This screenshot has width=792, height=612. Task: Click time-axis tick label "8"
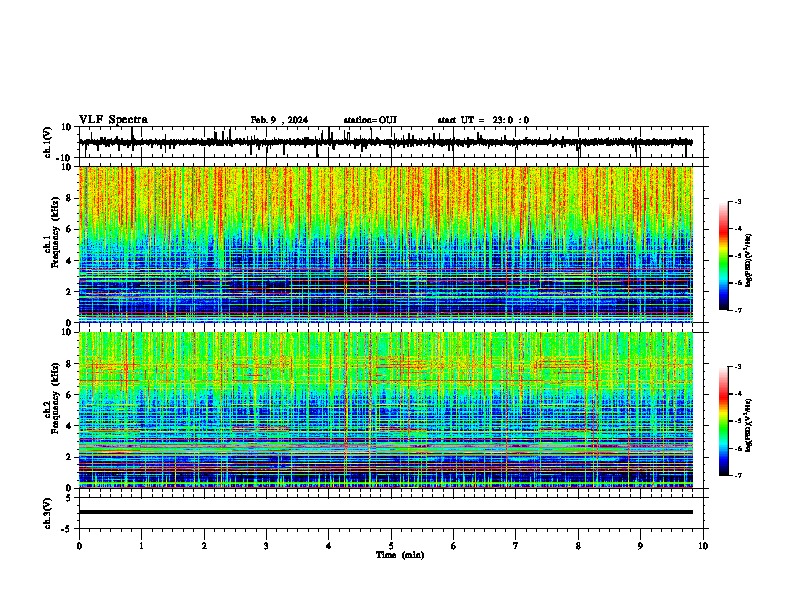(578, 546)
